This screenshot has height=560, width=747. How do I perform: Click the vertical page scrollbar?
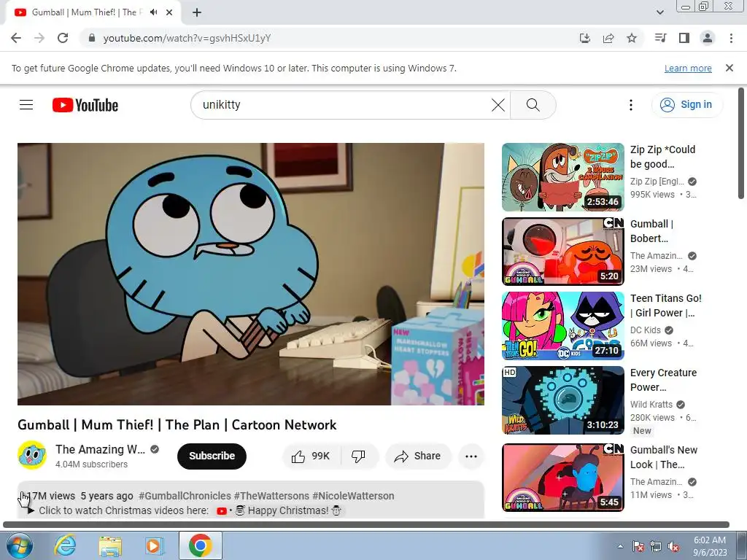point(741,143)
